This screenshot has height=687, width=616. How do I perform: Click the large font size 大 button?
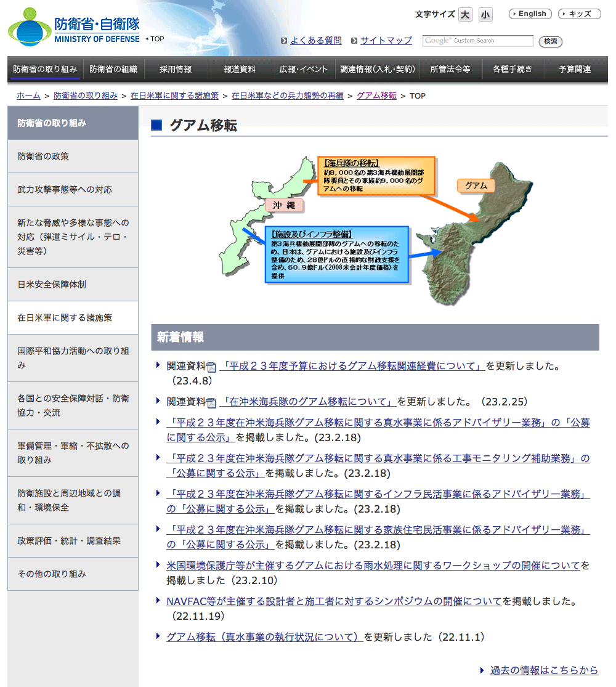coord(465,15)
